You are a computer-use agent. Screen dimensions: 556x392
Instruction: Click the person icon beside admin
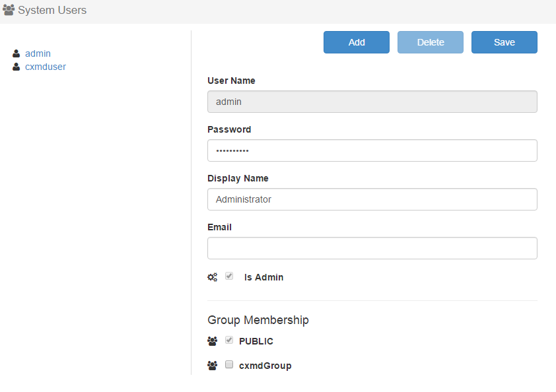(x=17, y=54)
